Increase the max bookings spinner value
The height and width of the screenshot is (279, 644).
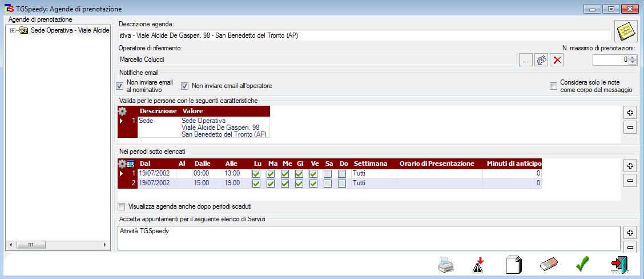pos(632,57)
